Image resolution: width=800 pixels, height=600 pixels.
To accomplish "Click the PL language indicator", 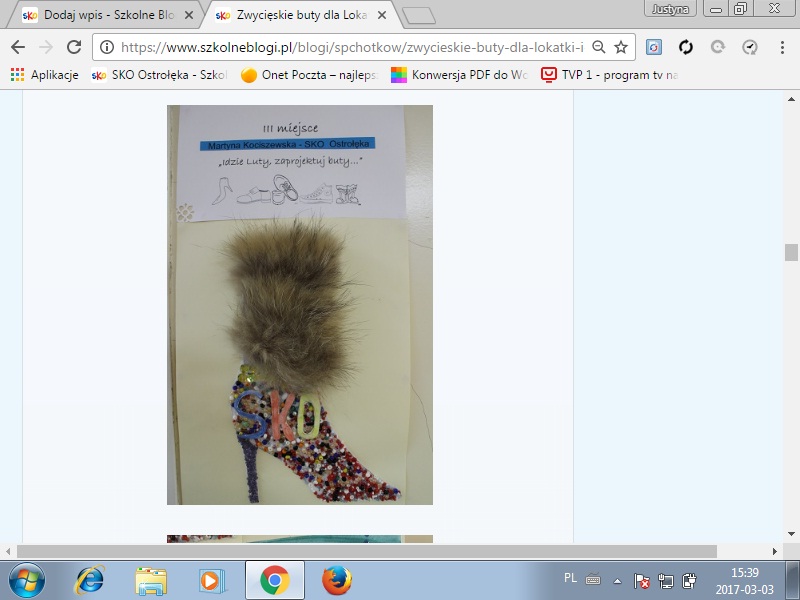I will [x=570, y=578].
